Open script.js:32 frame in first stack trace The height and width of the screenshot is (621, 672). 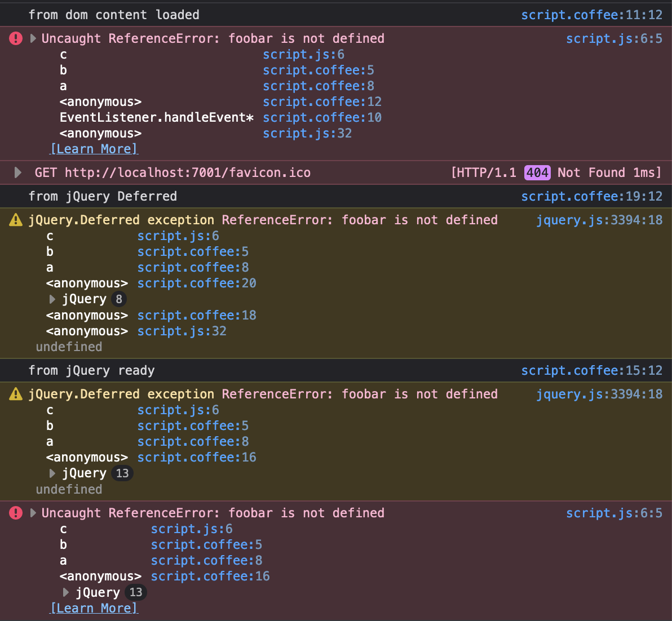click(307, 133)
